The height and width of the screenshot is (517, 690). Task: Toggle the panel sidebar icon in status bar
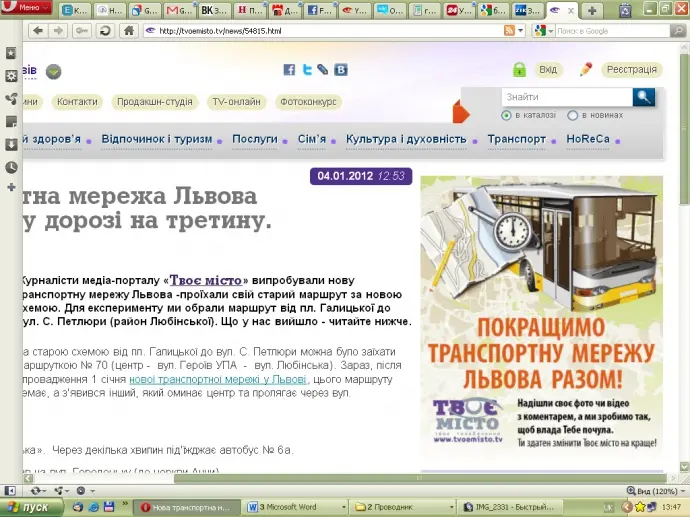(10, 491)
